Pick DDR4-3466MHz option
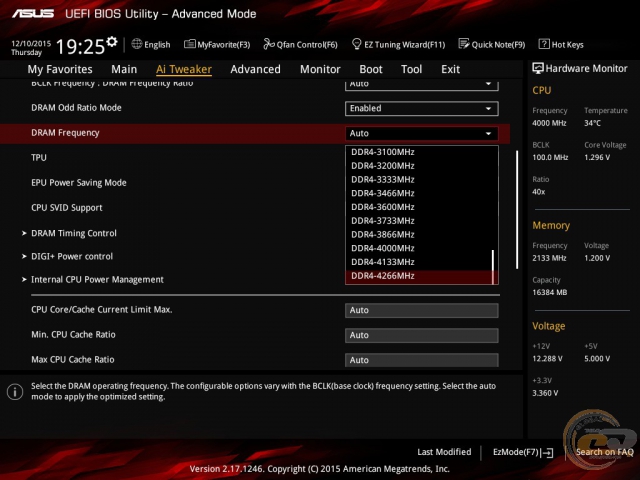This screenshot has height=480, width=640. [419, 193]
